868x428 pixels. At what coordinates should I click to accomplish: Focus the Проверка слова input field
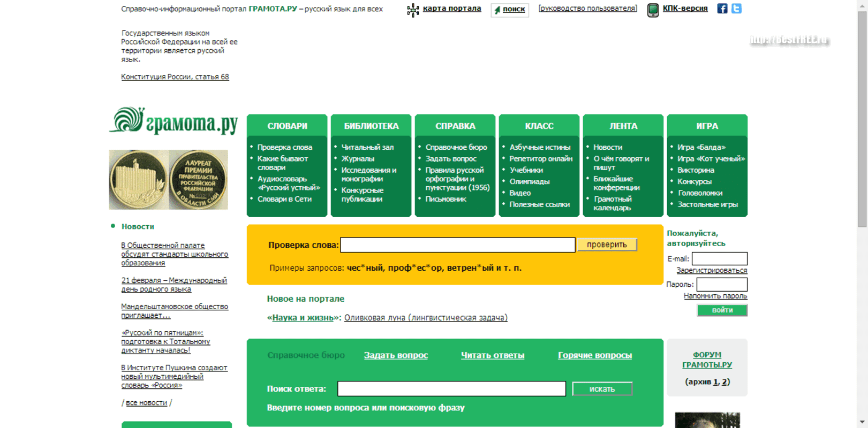458,245
